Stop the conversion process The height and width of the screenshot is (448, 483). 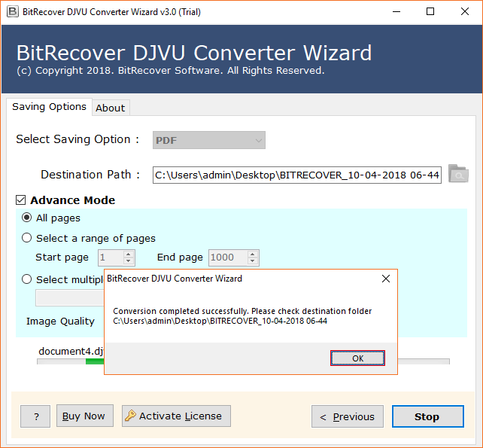click(427, 416)
